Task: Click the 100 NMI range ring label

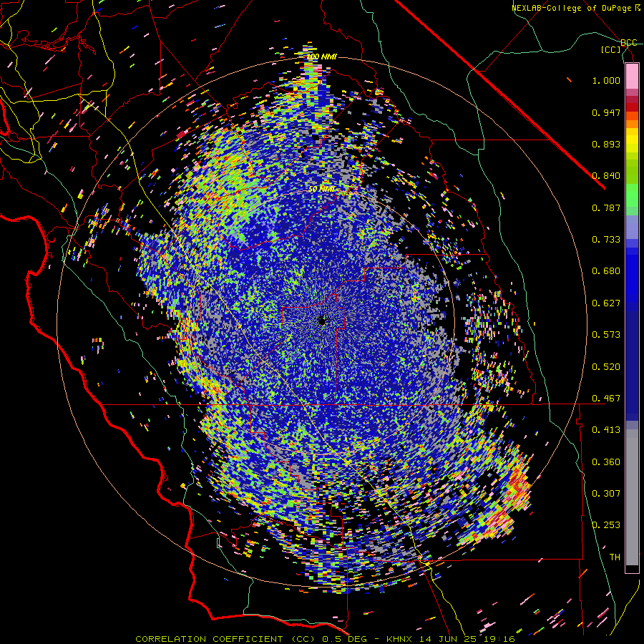Action: click(x=322, y=57)
